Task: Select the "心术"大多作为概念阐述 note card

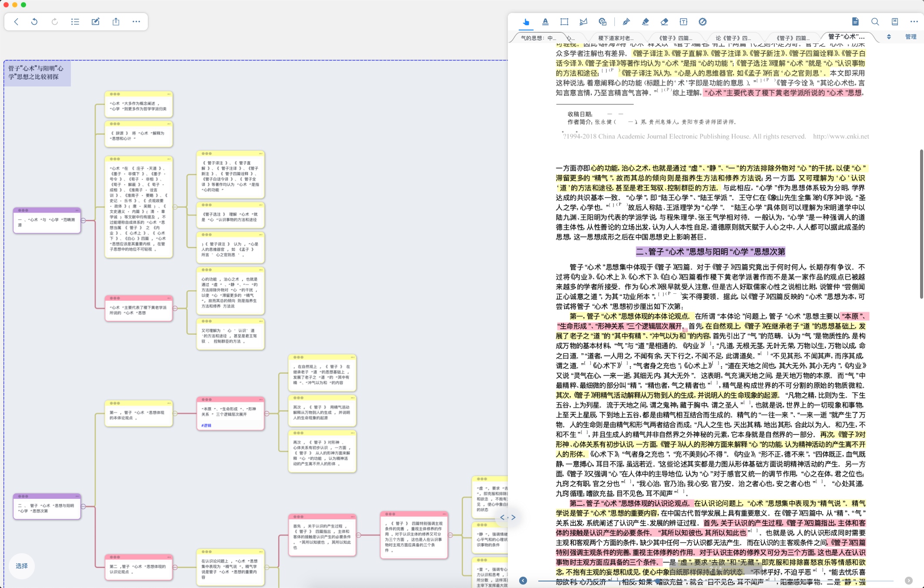Action: (139, 104)
